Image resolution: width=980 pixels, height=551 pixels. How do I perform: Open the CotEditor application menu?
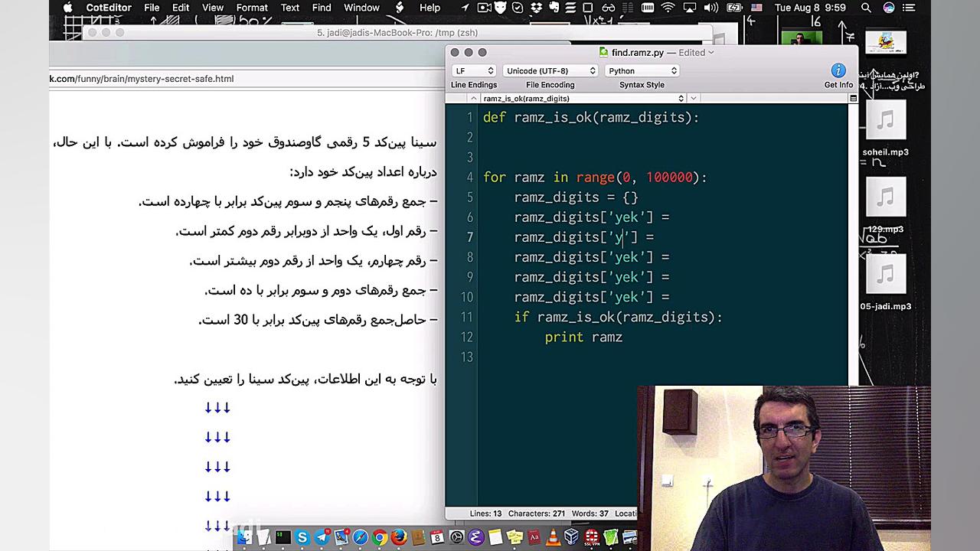tap(109, 8)
